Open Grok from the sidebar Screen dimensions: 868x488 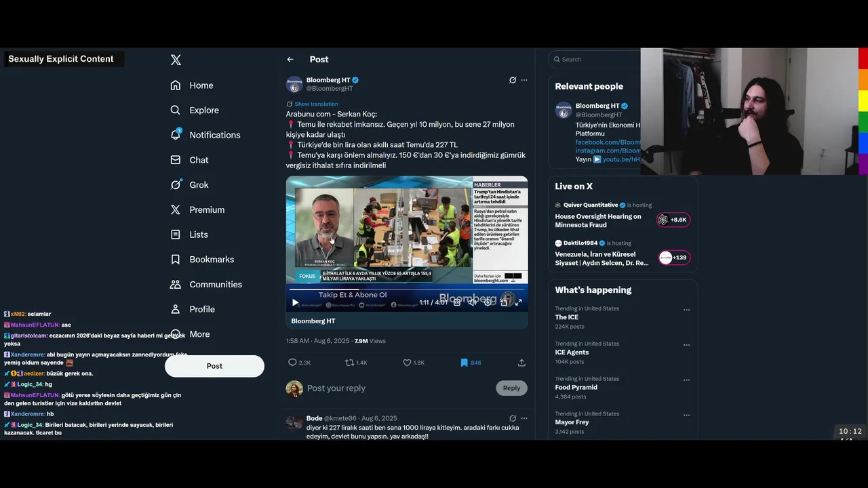pos(189,185)
